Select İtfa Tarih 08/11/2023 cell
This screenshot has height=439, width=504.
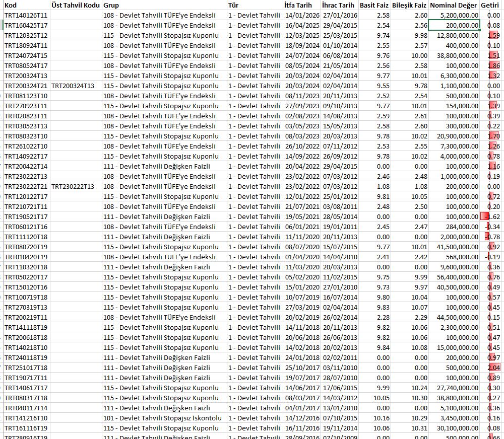pos(302,96)
